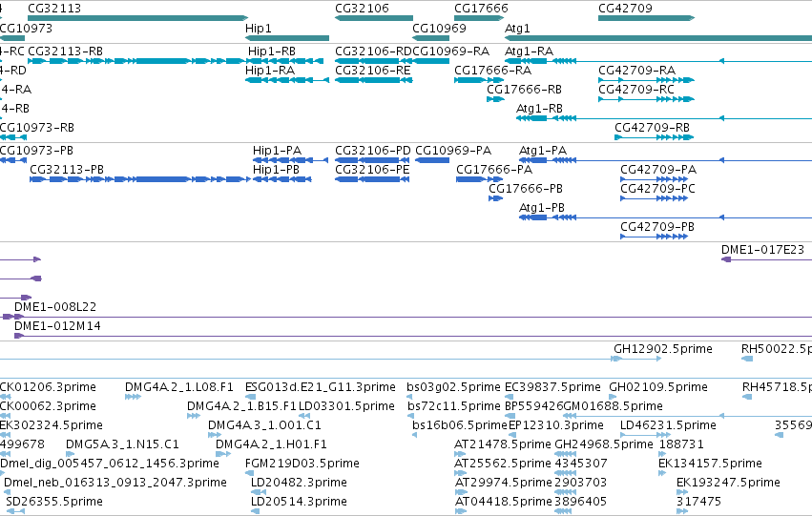Select the Hip1-RB transcript
Viewport: 812px width, 516px height.
tap(286, 61)
